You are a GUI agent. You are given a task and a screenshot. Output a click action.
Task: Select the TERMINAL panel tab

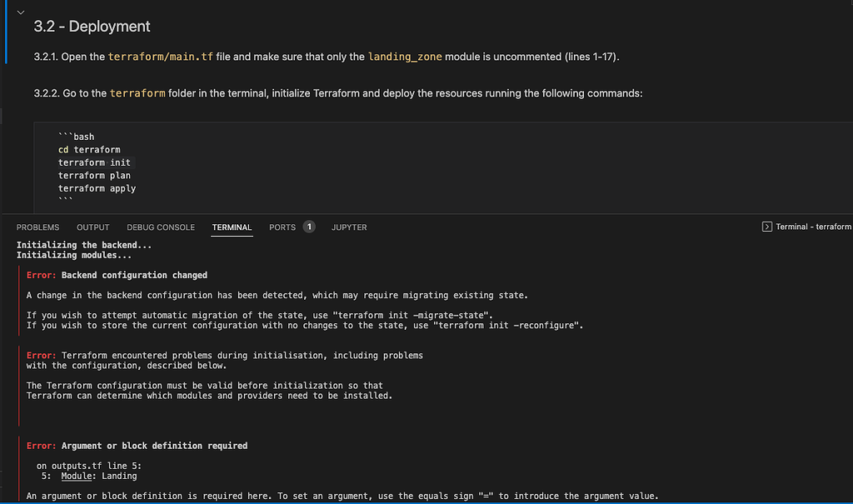(x=232, y=227)
